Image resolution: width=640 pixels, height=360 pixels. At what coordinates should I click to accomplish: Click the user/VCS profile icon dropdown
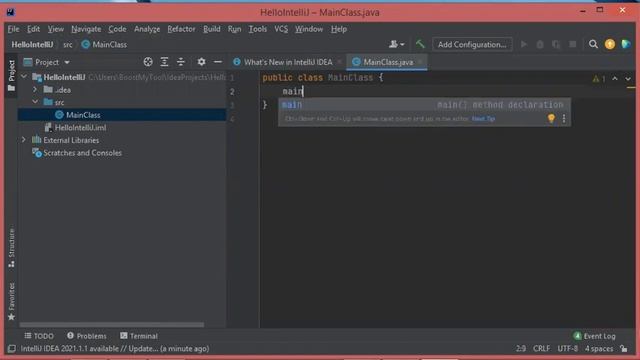[x=396, y=44]
